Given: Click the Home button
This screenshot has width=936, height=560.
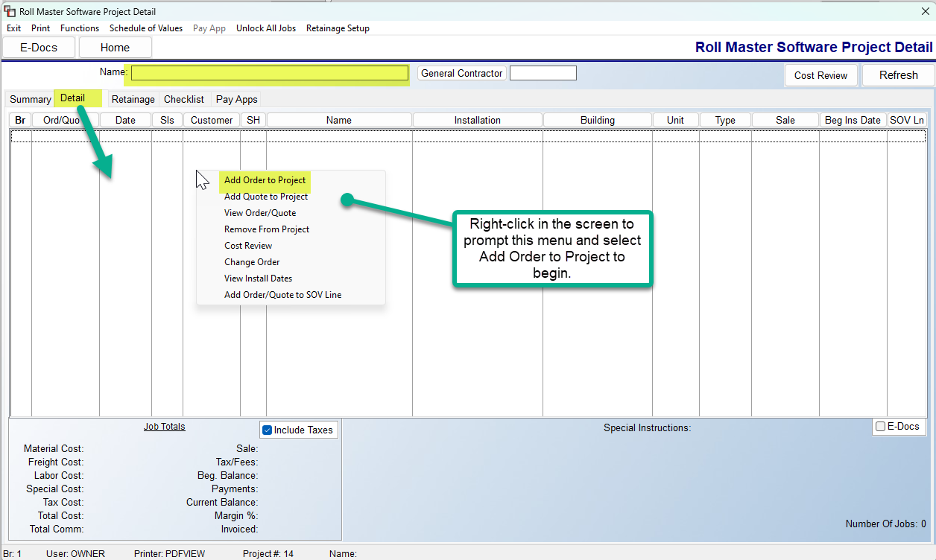Looking at the screenshot, I should tap(115, 48).
